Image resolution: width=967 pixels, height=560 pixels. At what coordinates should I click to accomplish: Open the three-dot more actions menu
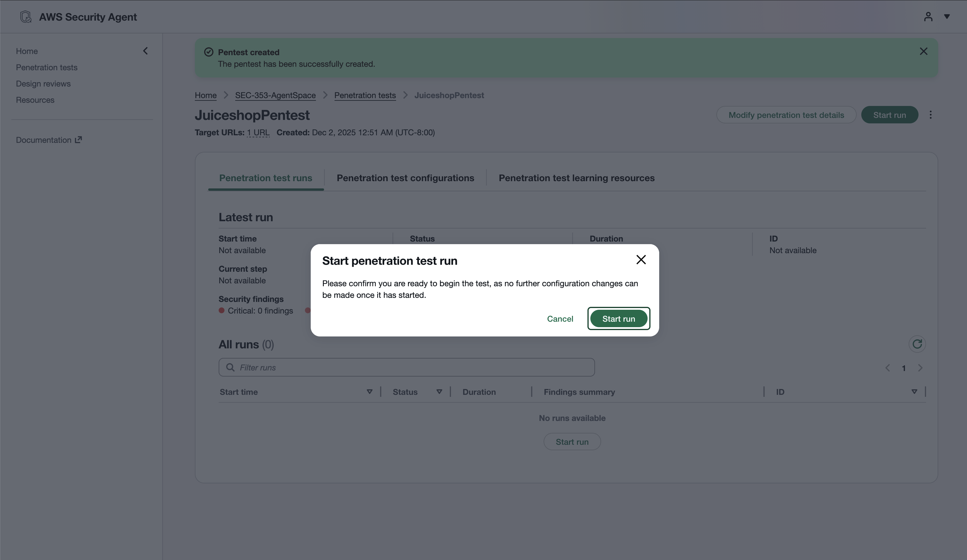[930, 115]
